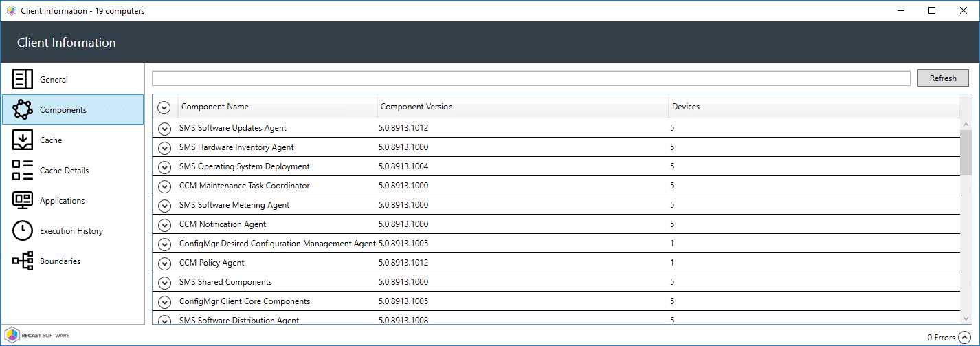Go to the Applications tab

73,200
